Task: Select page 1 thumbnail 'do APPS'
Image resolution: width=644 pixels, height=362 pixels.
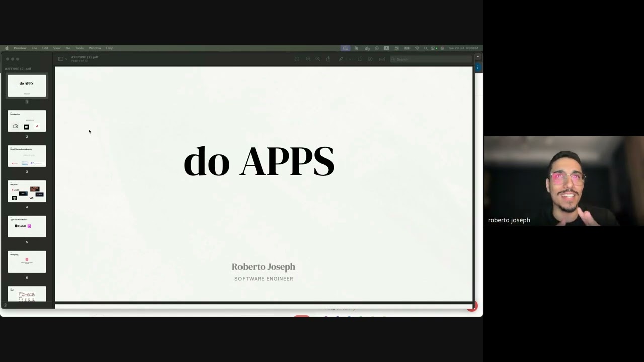Action: (x=27, y=85)
